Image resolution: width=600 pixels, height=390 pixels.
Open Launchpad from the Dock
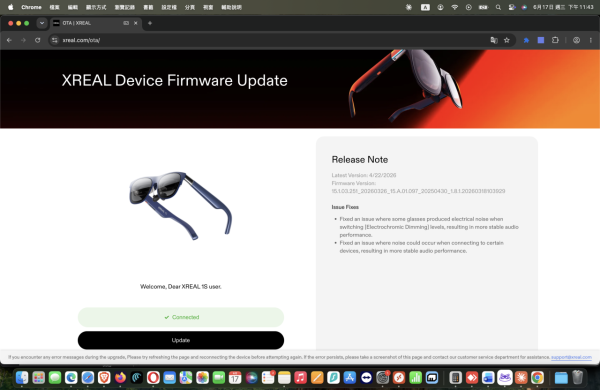(x=38, y=378)
